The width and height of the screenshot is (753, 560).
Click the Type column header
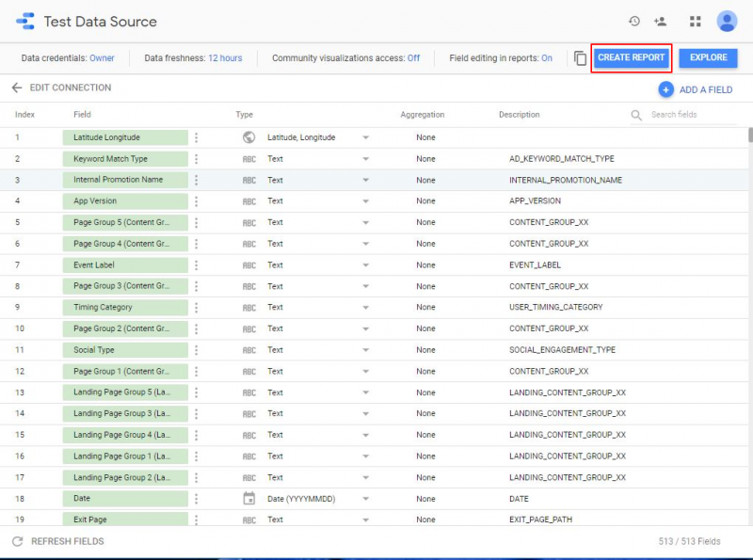(x=244, y=114)
